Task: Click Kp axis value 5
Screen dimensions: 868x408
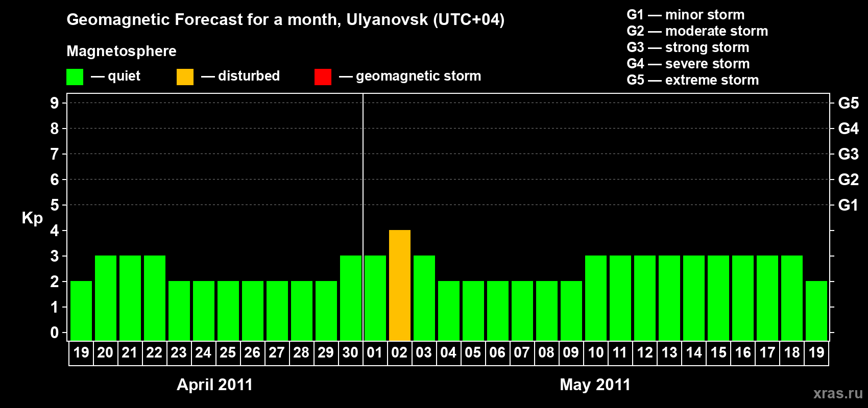Action: click(x=55, y=205)
